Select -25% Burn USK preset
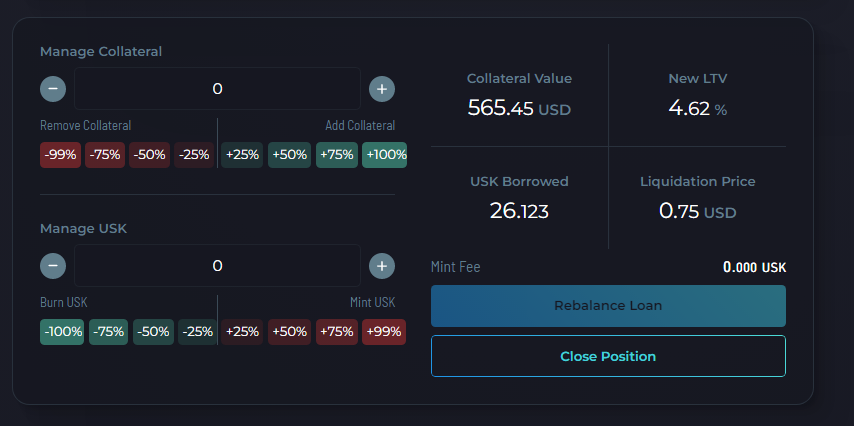The height and width of the screenshot is (426, 854). (x=197, y=332)
